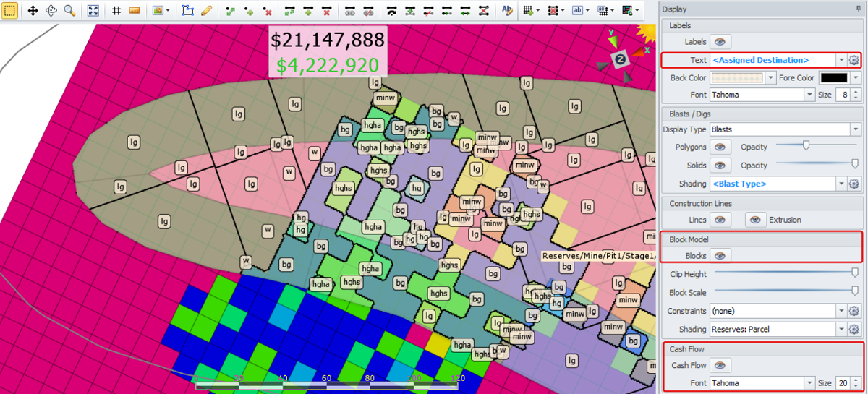Image resolution: width=868 pixels, height=394 pixels.
Task: Click the gear next to Text field
Action: (x=854, y=60)
